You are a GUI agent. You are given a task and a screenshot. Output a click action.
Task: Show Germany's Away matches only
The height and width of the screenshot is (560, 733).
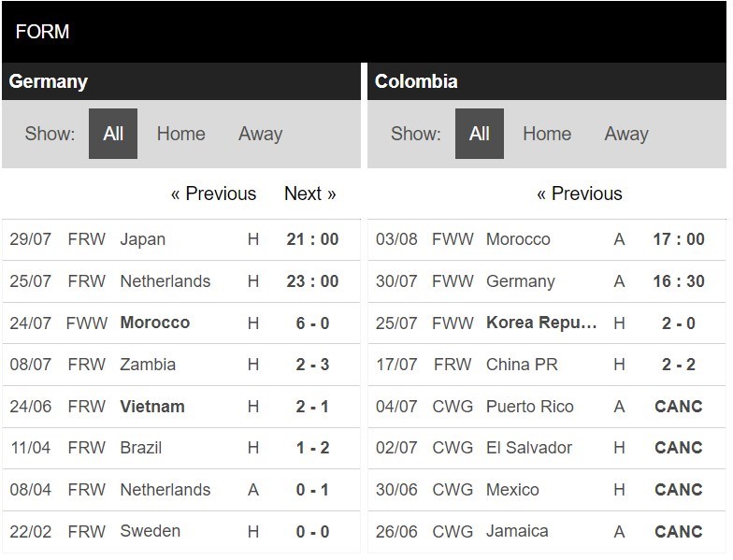[260, 134]
